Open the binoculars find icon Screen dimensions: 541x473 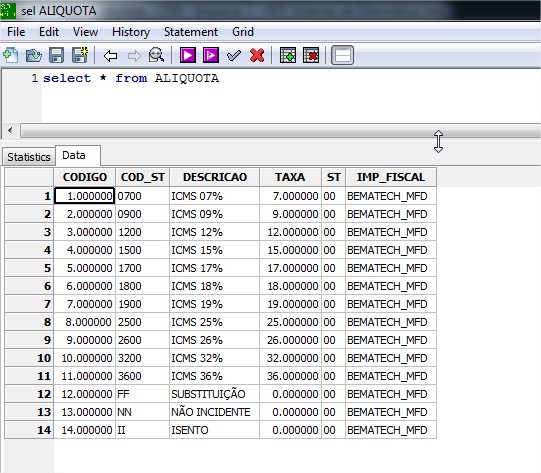pos(156,55)
